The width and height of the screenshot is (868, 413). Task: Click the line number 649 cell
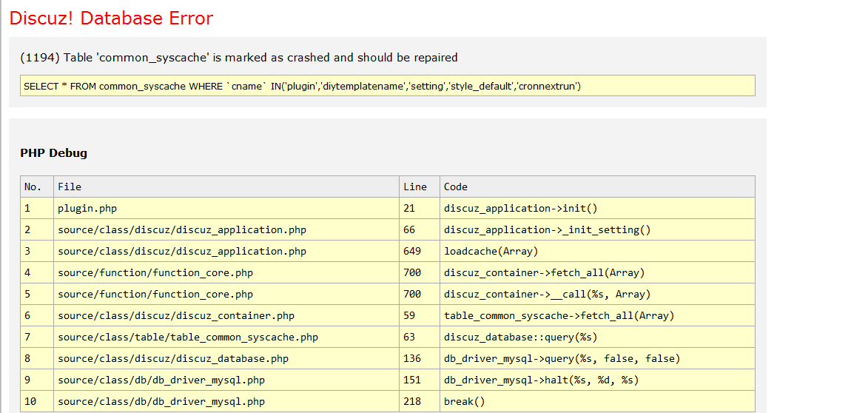(x=420, y=252)
